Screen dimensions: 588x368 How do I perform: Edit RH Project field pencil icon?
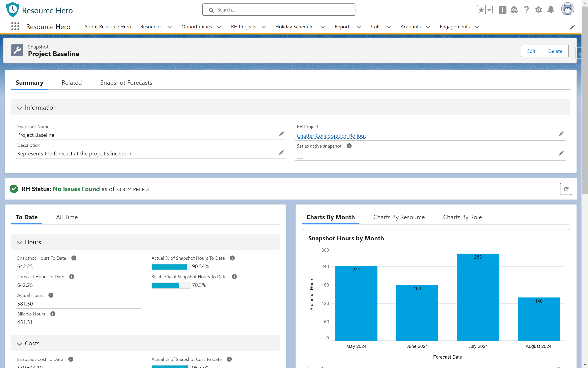[561, 134]
